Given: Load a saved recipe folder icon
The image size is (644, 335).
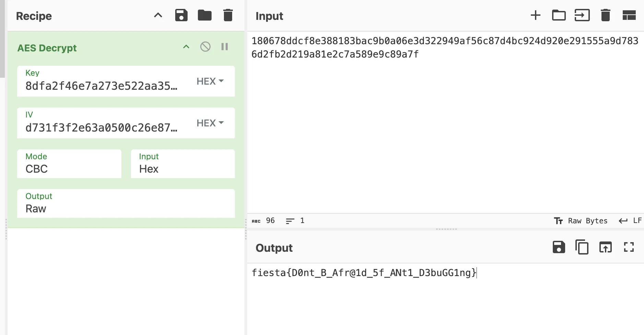Looking at the screenshot, I should (x=204, y=15).
